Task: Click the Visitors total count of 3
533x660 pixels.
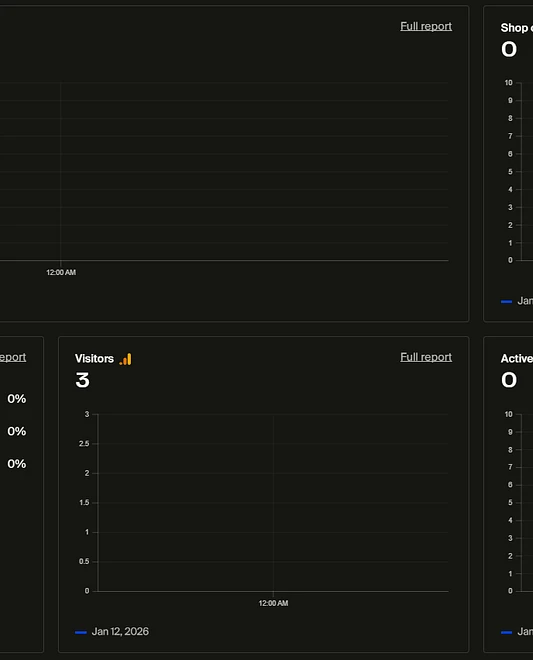Action: pyautogui.click(x=83, y=380)
